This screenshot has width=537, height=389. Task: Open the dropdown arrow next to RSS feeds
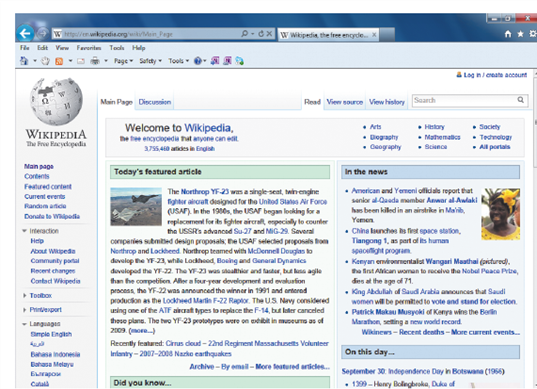[x=70, y=61]
